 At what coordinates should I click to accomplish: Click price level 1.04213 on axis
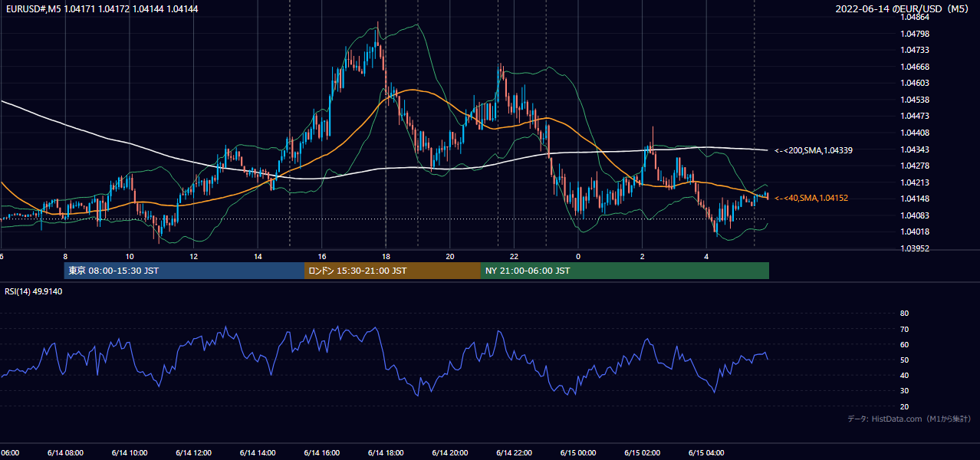click(x=914, y=182)
